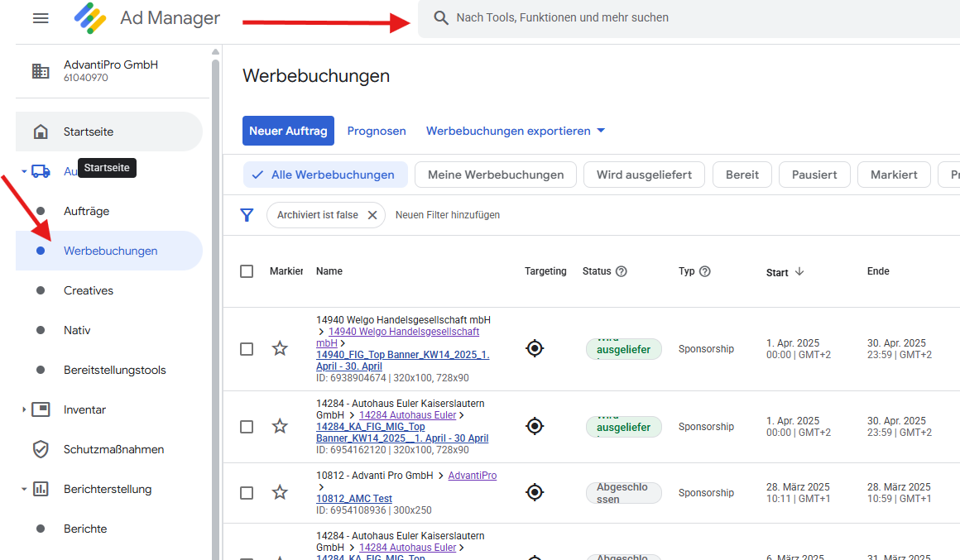Click the Berichterstellung chart icon
This screenshot has width=960, height=560.
[x=41, y=489]
